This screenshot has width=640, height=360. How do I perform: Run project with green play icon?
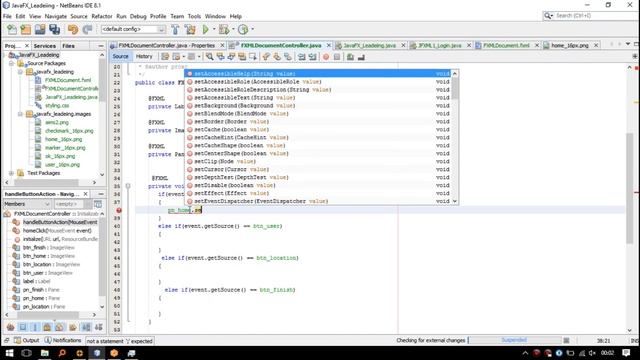pos(205,29)
